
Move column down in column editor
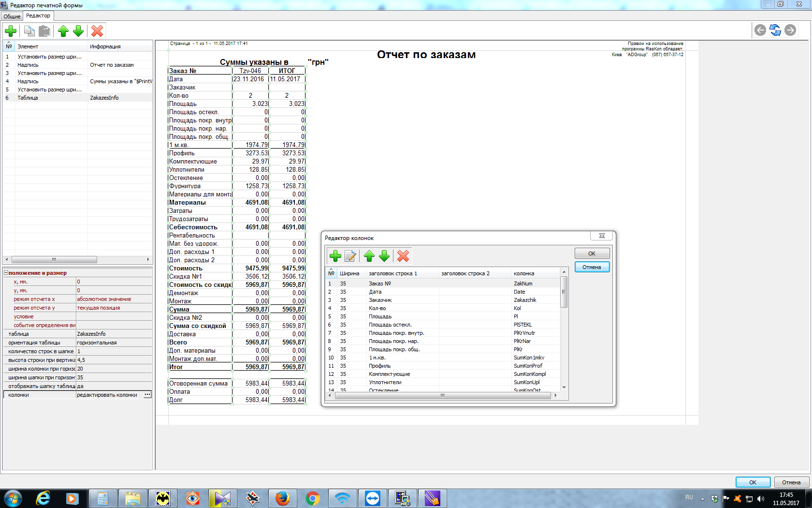[x=384, y=256]
